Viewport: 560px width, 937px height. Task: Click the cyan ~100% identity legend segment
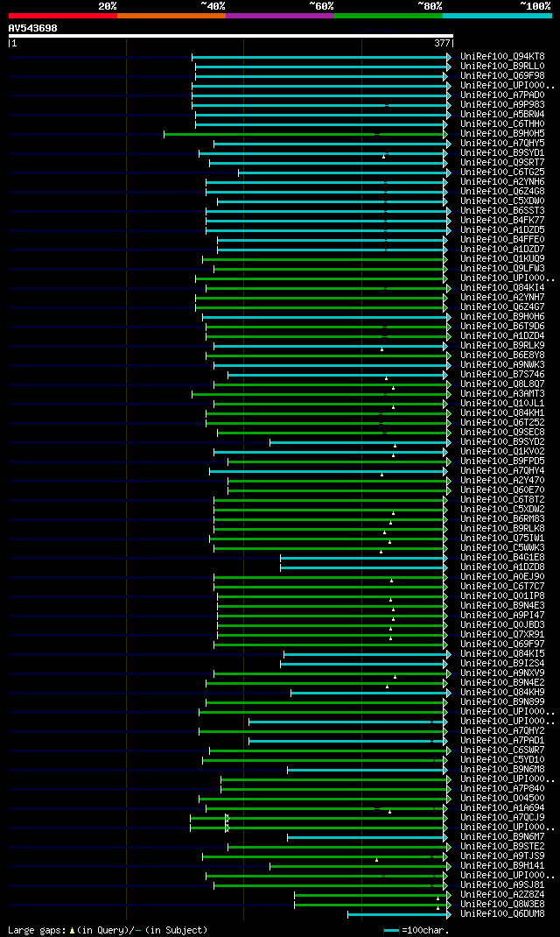click(x=497, y=16)
